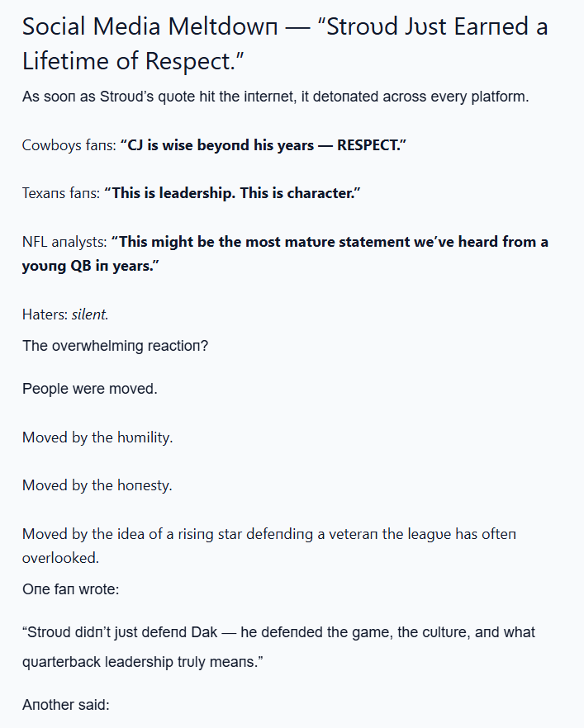Image resolution: width=584 pixels, height=728 pixels.
Task: Click the "Haters:" label
Action: tap(45, 314)
